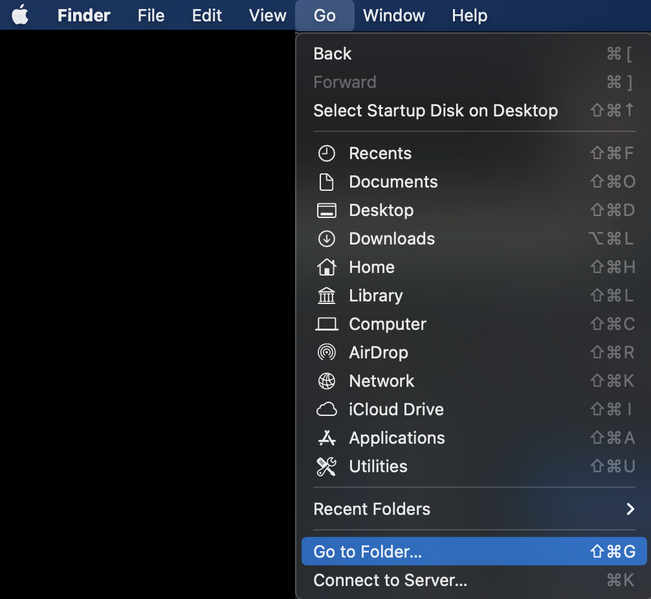Open the Help menu
Image resolution: width=651 pixels, height=599 pixels.
[470, 15]
